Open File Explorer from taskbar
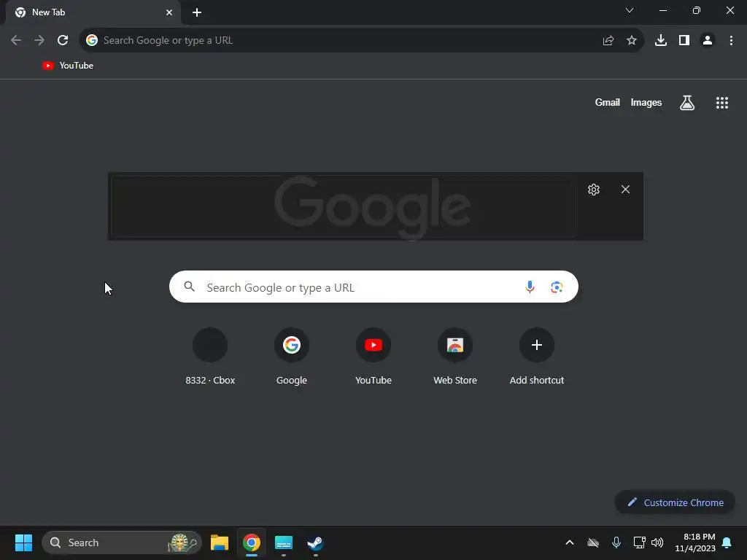Image resolution: width=747 pixels, height=560 pixels. point(220,542)
